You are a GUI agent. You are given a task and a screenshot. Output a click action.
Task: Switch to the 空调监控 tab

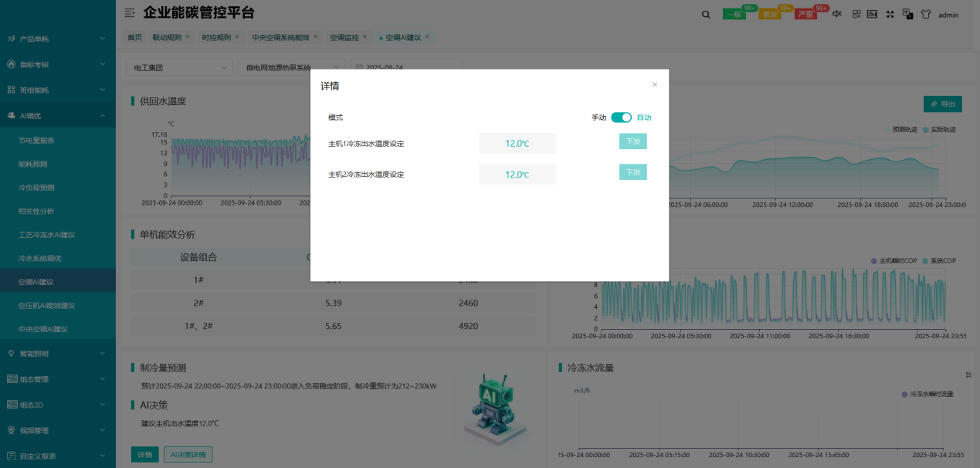point(344,37)
